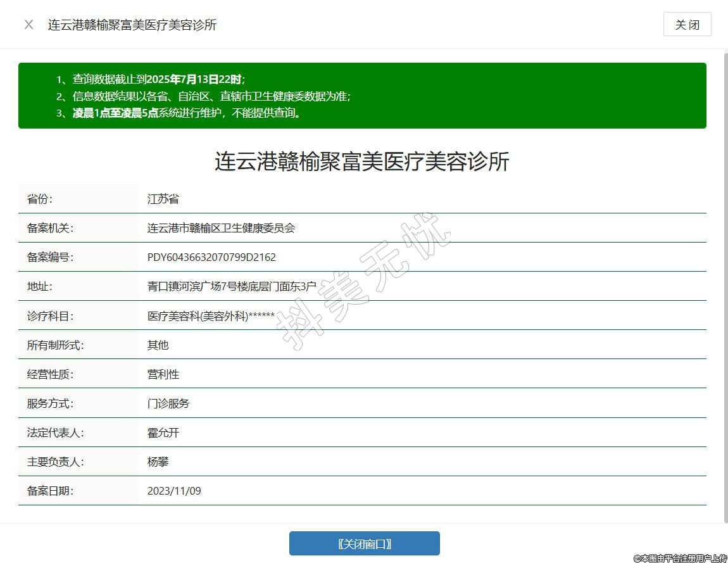
Task: Click the 卫生健康委数据为准 notice line
Action: (211, 96)
